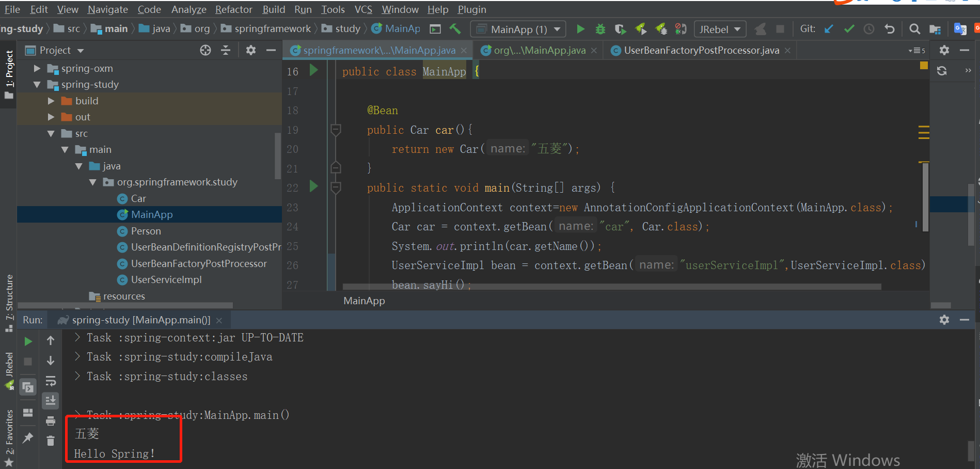
Task: Update project via the blue Git arrow
Action: (x=829, y=29)
